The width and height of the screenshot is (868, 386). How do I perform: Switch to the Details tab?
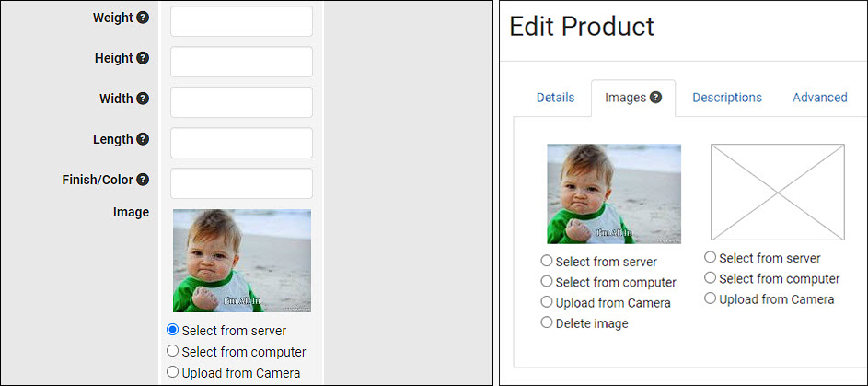point(555,98)
